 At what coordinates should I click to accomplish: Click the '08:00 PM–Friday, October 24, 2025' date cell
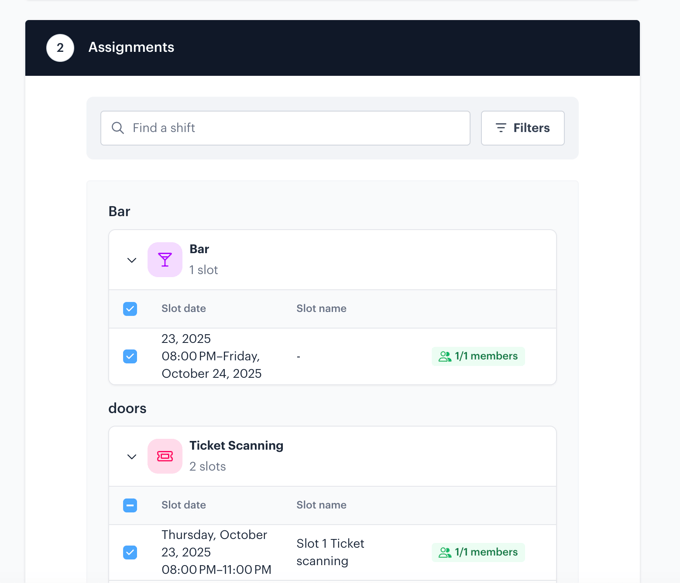[x=212, y=356]
